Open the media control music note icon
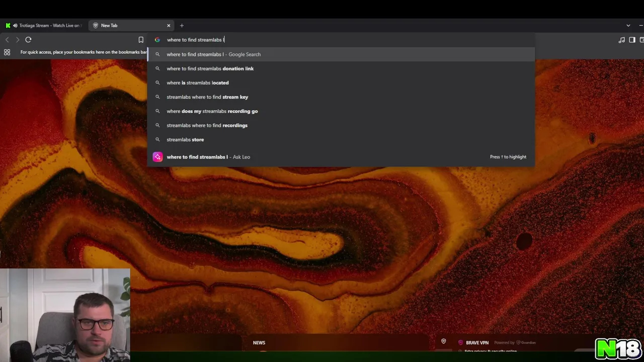 (x=622, y=40)
